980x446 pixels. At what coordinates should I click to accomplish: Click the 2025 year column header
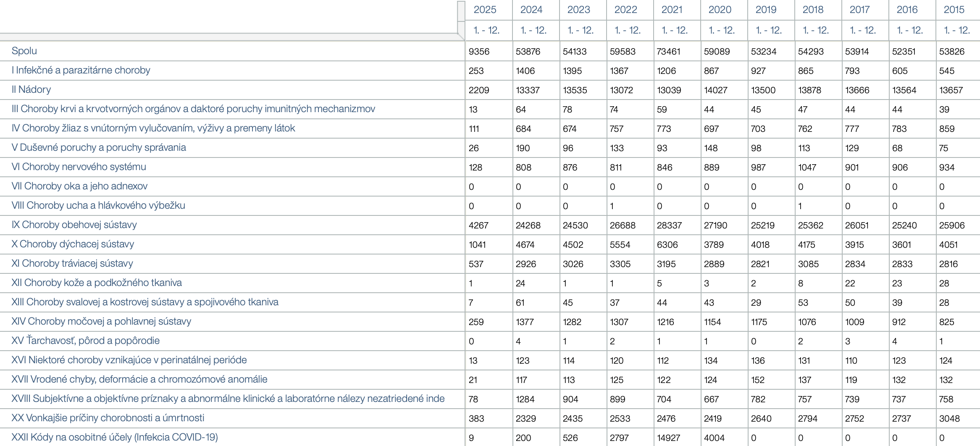coord(485,10)
